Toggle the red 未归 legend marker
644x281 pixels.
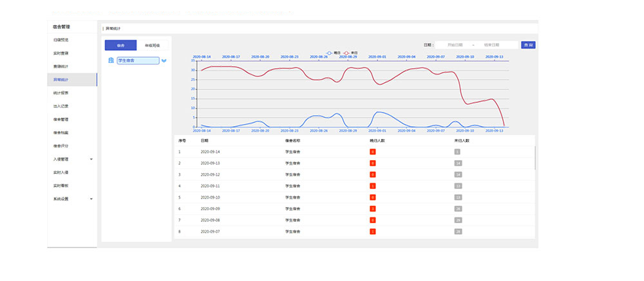(x=346, y=53)
